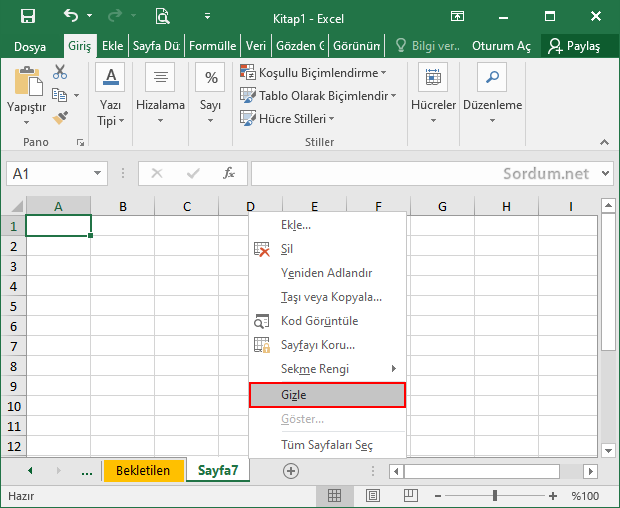This screenshot has width=620, height=508.
Task: Open the Customize Quick Access Toolbar arrow
Action: (207, 16)
